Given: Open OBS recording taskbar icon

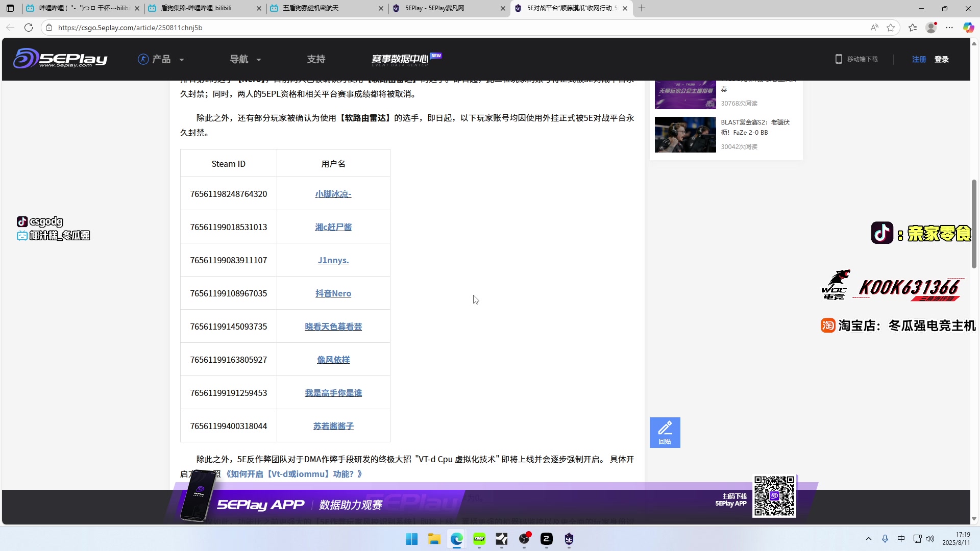Looking at the screenshot, I should pos(524,539).
